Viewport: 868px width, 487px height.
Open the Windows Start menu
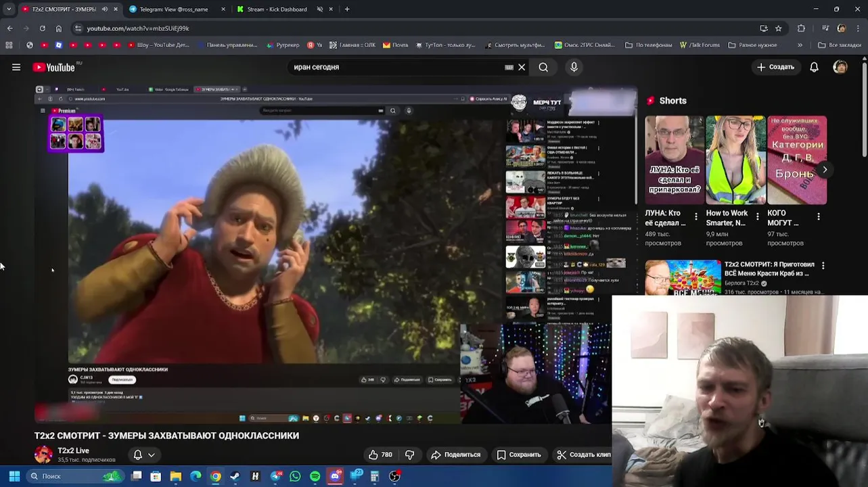pos(14,476)
